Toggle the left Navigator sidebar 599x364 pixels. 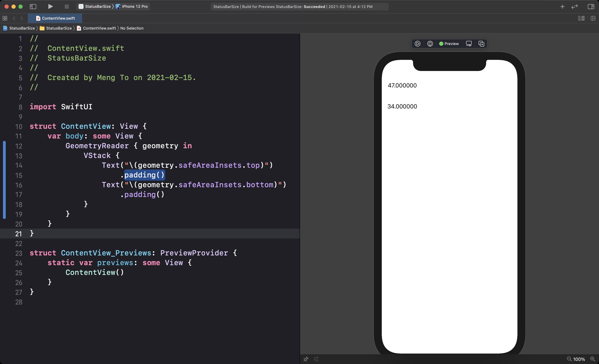[x=33, y=7]
